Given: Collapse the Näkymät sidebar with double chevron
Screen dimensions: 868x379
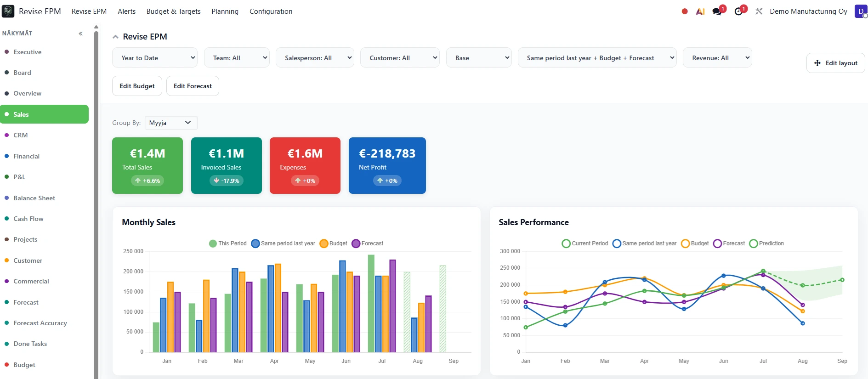Looking at the screenshot, I should point(81,34).
